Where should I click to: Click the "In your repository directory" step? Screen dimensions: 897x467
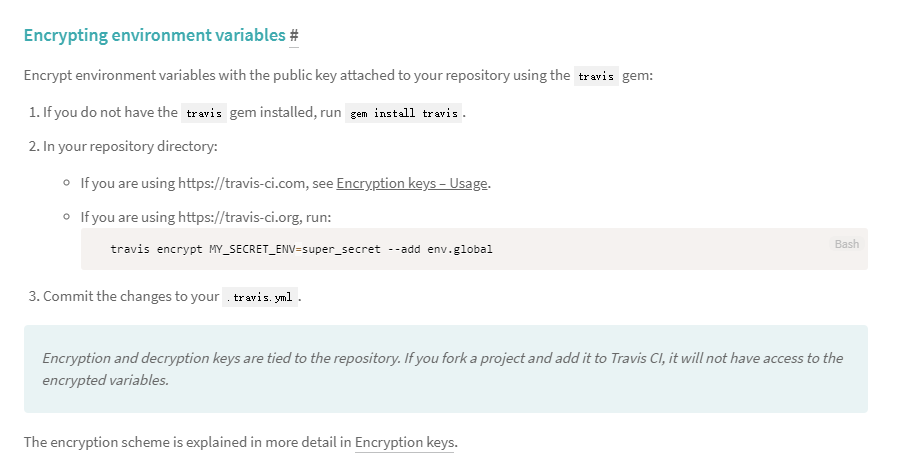pyautogui.click(x=130, y=147)
